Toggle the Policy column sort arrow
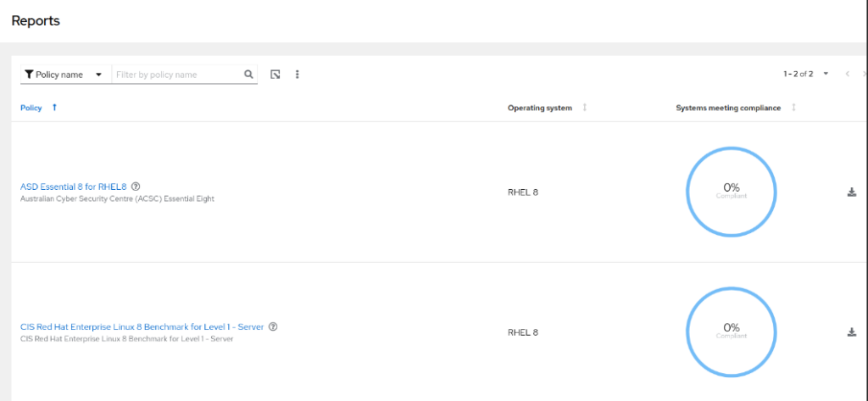This screenshot has width=868, height=401. pos(55,108)
